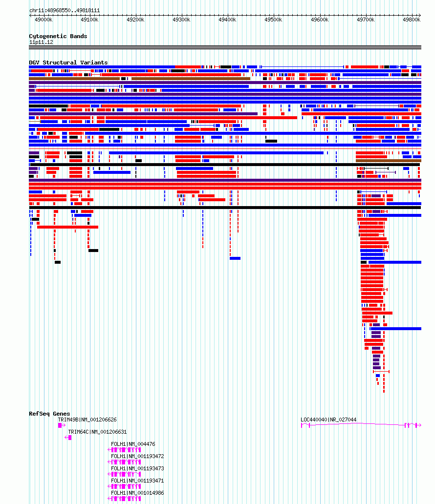The width and height of the screenshot is (435, 504).
Task: Open the FOLH1|NM_001193473 transcript label
Action: click(137, 468)
